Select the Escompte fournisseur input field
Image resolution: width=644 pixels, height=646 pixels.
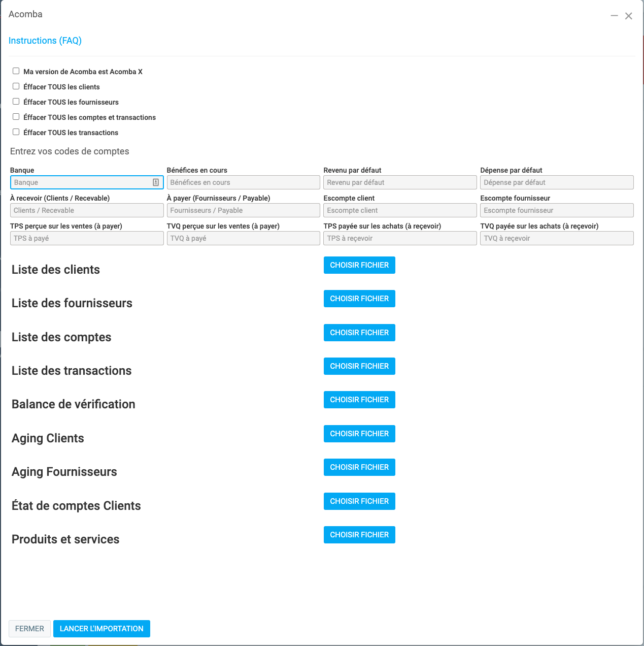[557, 210]
